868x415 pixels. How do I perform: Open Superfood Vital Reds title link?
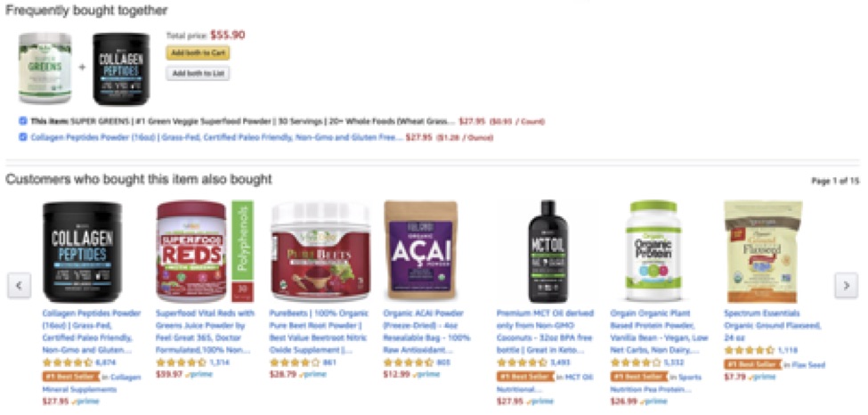click(205, 331)
